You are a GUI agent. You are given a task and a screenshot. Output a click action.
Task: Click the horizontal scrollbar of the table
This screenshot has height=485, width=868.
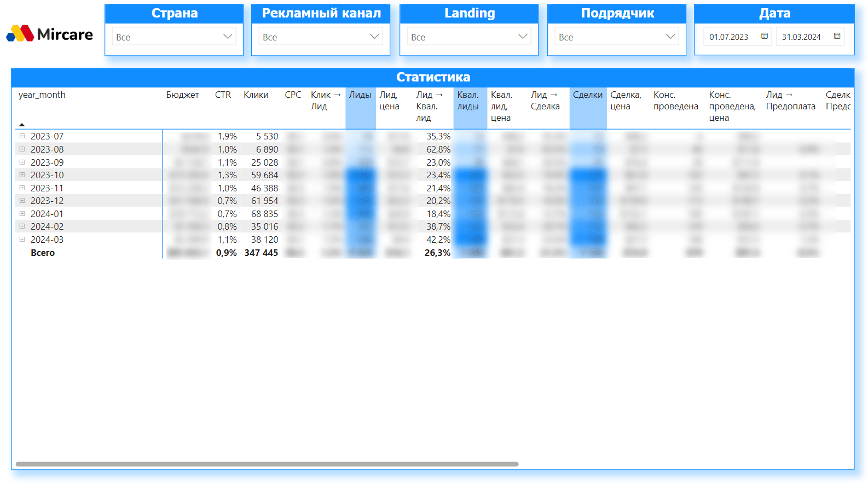pyautogui.click(x=267, y=464)
